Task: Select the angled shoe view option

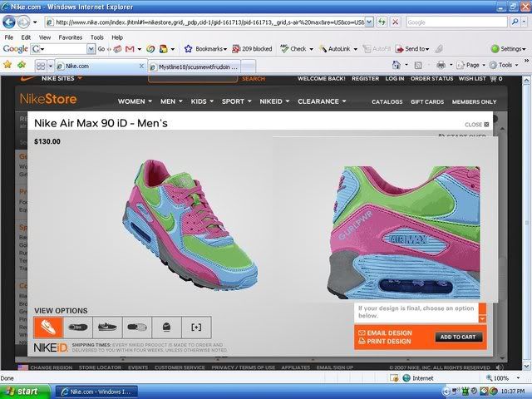Action: pyautogui.click(x=48, y=328)
